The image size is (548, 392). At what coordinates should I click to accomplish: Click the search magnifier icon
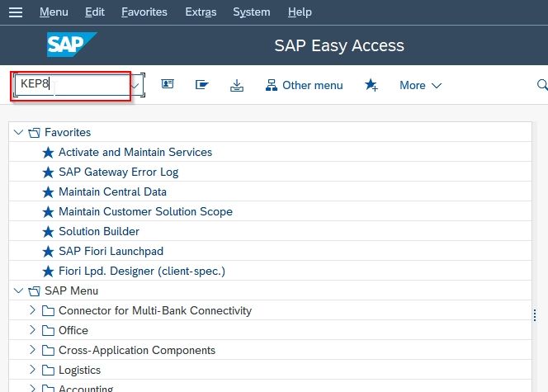click(542, 84)
